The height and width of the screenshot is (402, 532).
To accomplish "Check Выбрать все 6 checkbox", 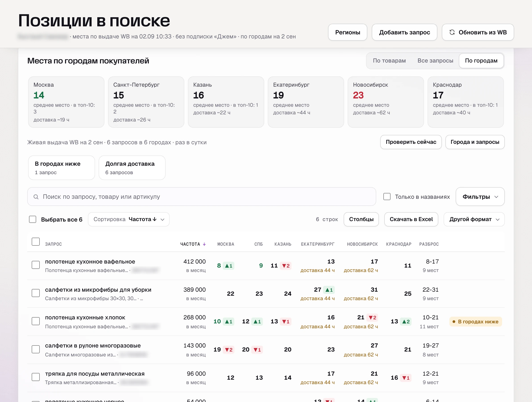I will [32, 219].
